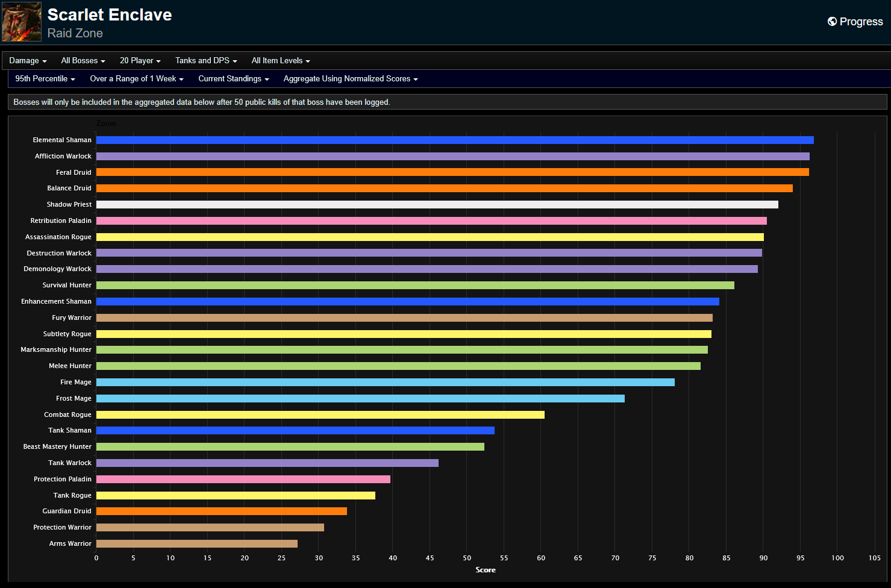
Task: Open the Aggregate Using Normalized Scores dropdown
Action: pyautogui.click(x=350, y=78)
